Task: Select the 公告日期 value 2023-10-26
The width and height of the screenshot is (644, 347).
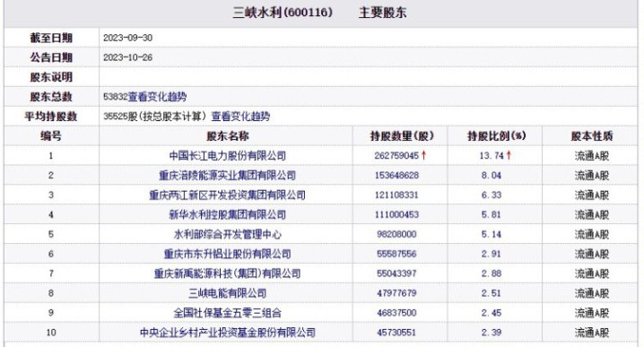Action: [x=127, y=57]
